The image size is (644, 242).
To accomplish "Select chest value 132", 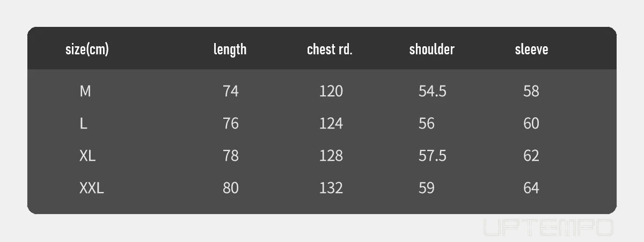I will point(331,188).
